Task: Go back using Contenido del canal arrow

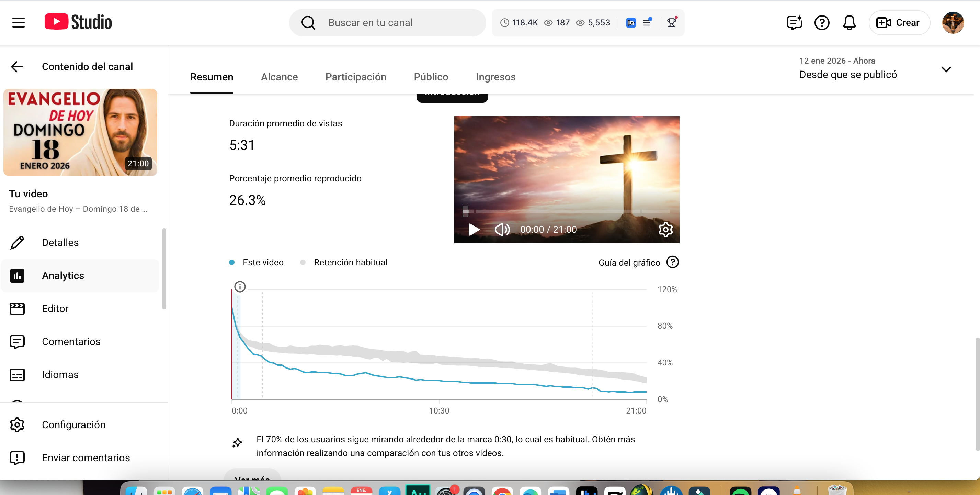Action: click(17, 67)
